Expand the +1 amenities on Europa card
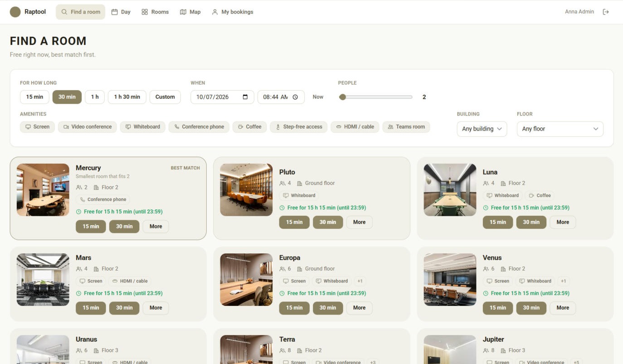Viewport: 623px width, 364px height. pyautogui.click(x=360, y=281)
